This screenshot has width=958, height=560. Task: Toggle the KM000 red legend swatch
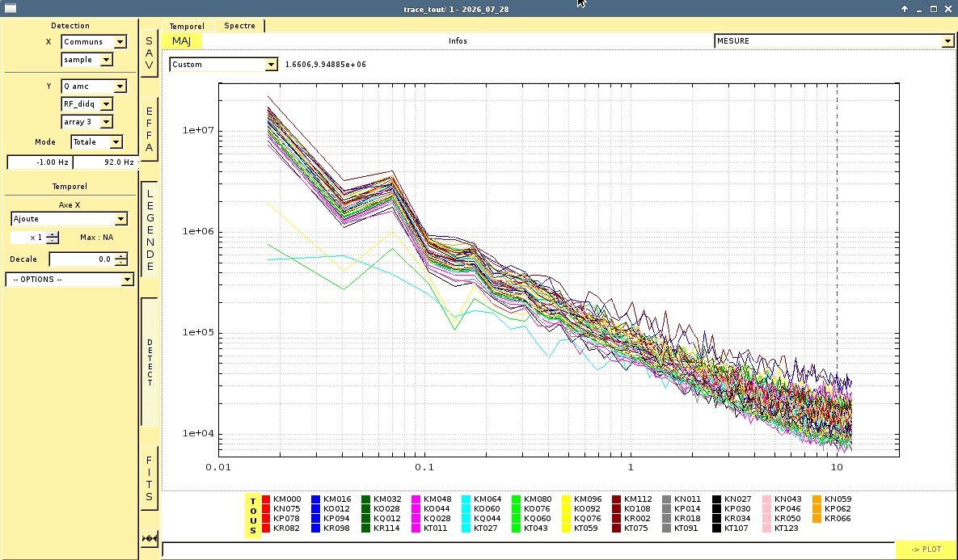click(x=267, y=499)
